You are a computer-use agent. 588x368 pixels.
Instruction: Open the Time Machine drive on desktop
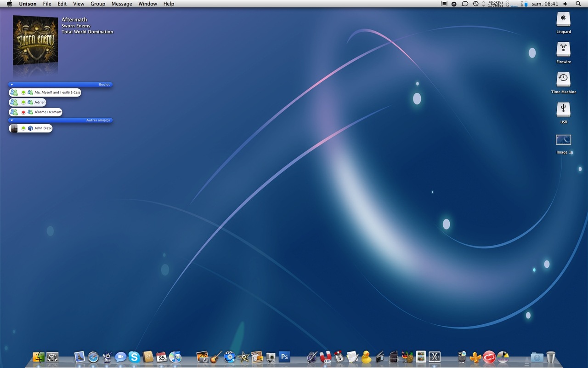[563, 80]
